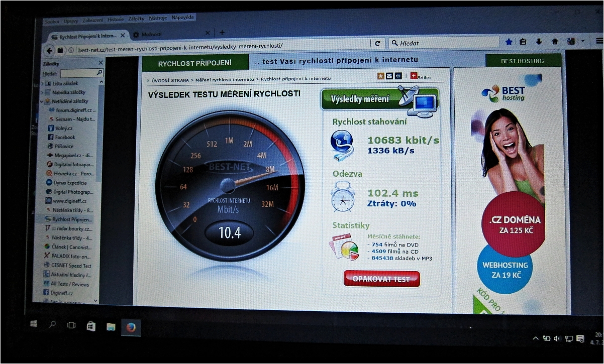
Task: Open the CESNET Speed Test bookmark
Action: pos(70,265)
